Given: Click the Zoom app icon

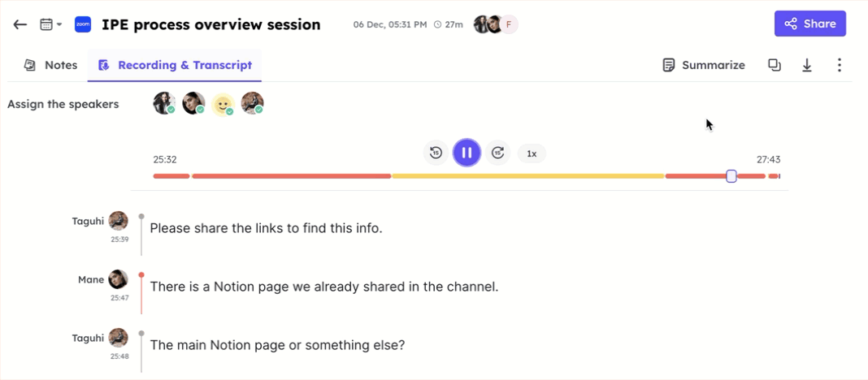Looking at the screenshot, I should click(x=82, y=24).
